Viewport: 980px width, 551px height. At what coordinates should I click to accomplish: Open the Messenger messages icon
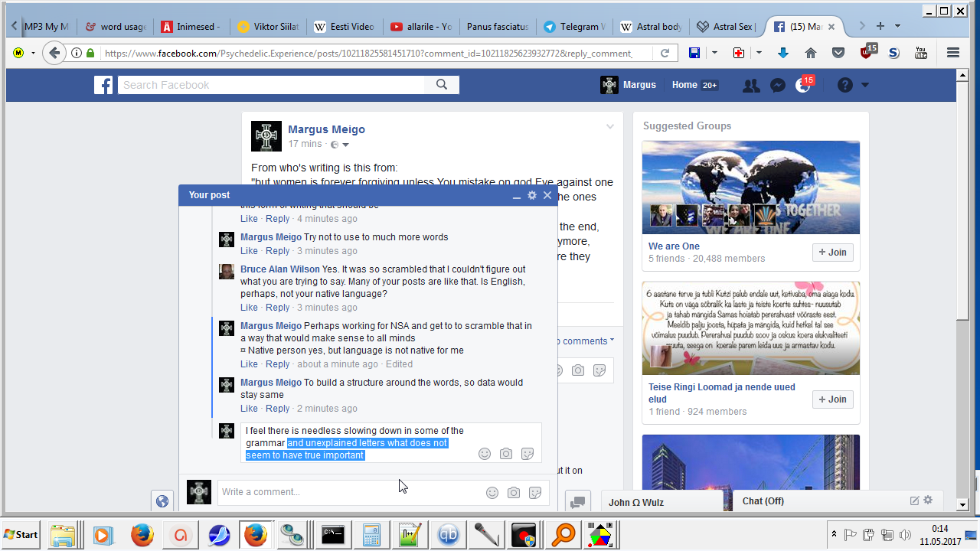pyautogui.click(x=777, y=86)
